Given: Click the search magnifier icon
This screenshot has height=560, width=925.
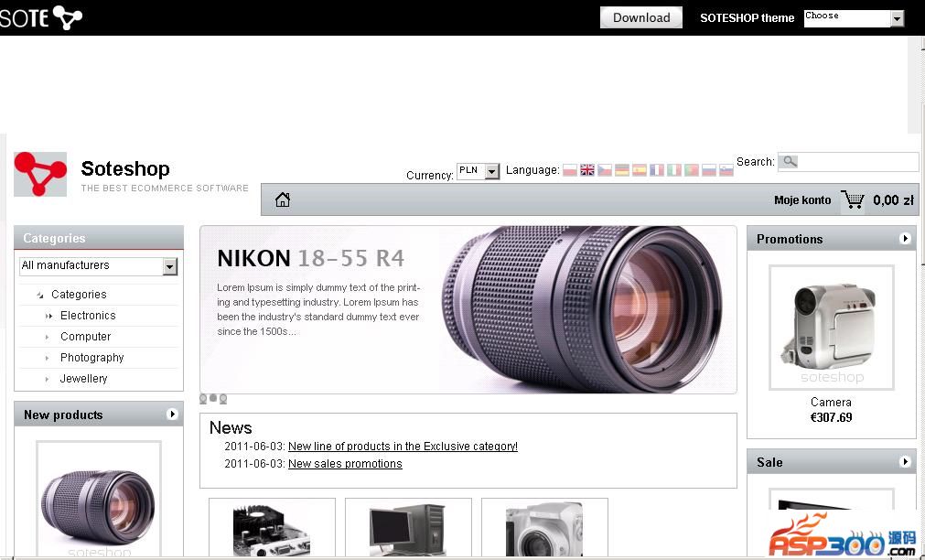Looking at the screenshot, I should (790, 161).
